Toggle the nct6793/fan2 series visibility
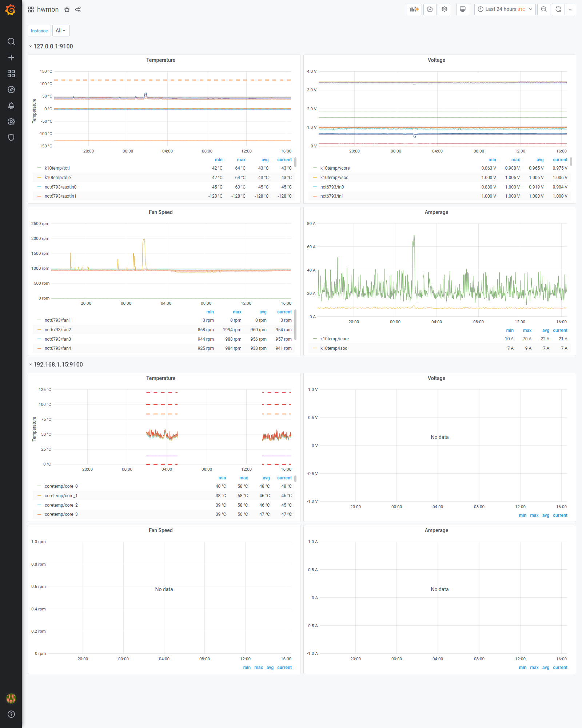Screen dimensions: 582x728 pos(58,330)
